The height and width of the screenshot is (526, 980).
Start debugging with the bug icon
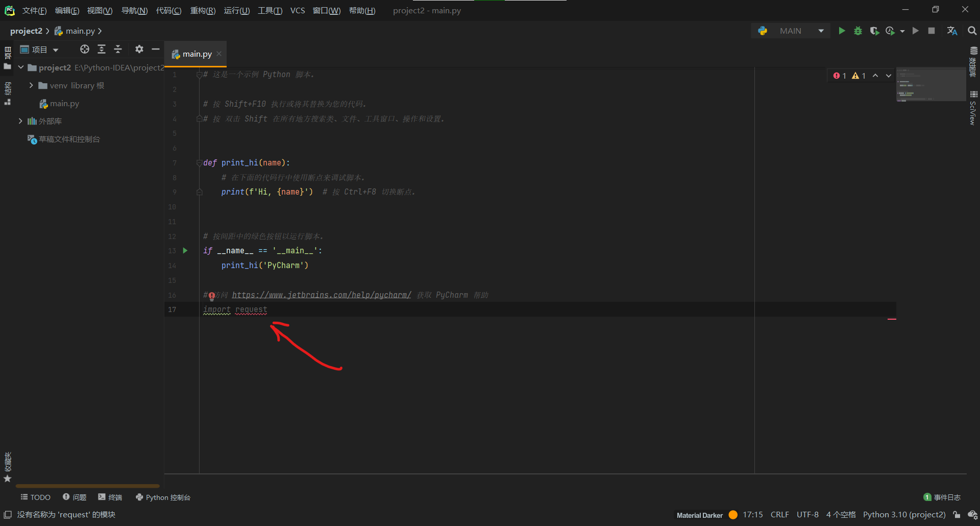click(858, 31)
